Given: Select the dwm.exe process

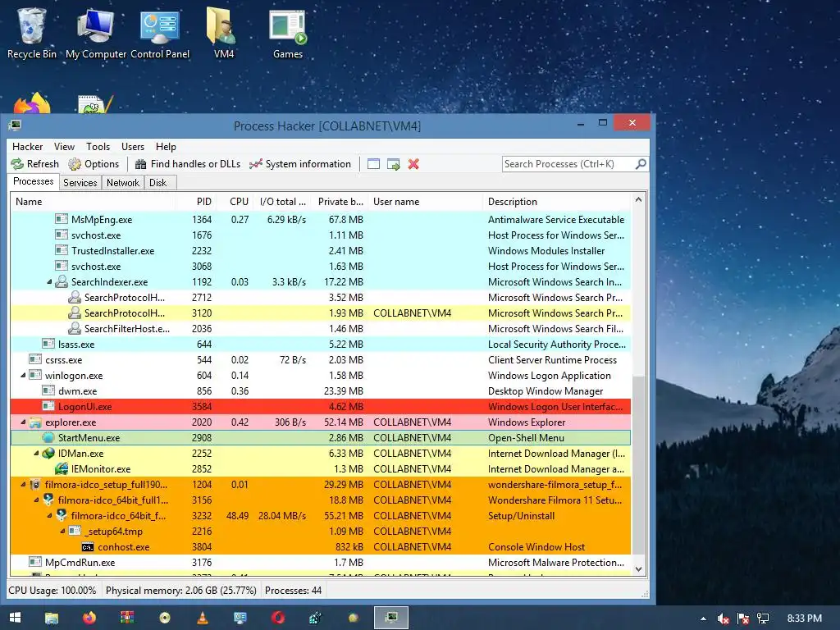Looking at the screenshot, I should (321, 391).
